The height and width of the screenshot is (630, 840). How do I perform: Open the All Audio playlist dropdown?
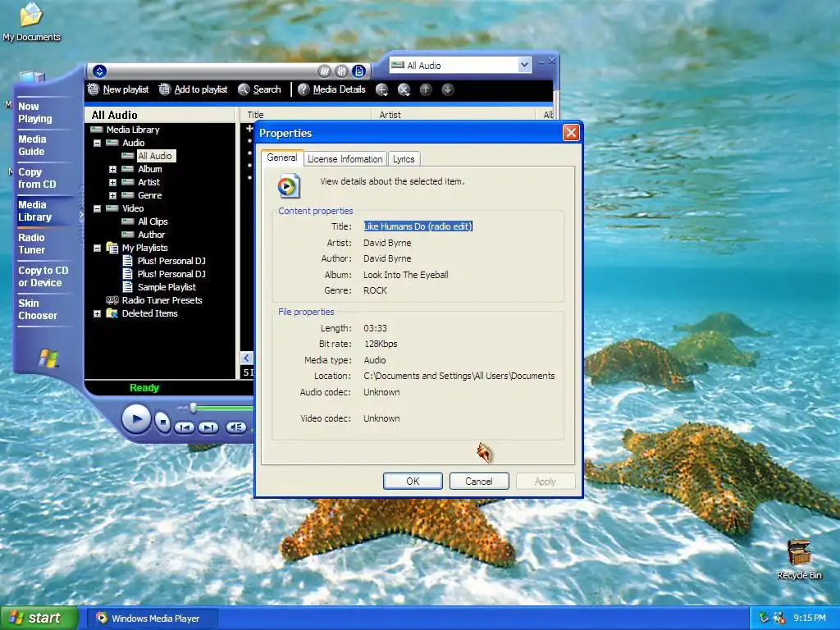click(524, 66)
